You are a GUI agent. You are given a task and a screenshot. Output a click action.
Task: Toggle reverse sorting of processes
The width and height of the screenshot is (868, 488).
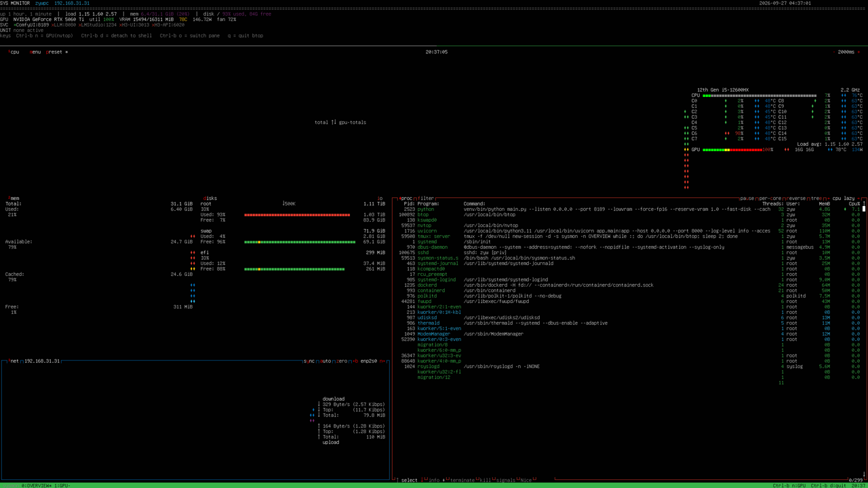pos(795,199)
